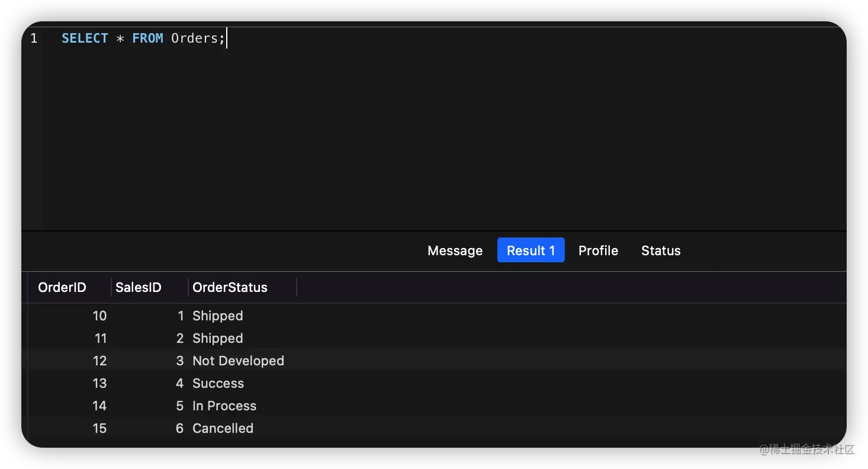
Task: Select SalesID cell in order 14 row
Action: [x=150, y=406]
